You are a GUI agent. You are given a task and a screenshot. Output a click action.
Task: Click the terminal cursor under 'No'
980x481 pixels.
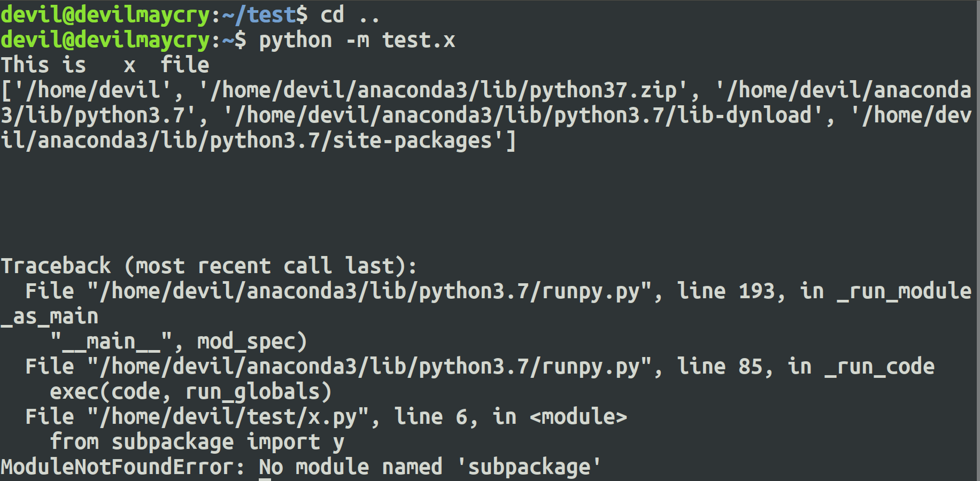[x=265, y=479]
